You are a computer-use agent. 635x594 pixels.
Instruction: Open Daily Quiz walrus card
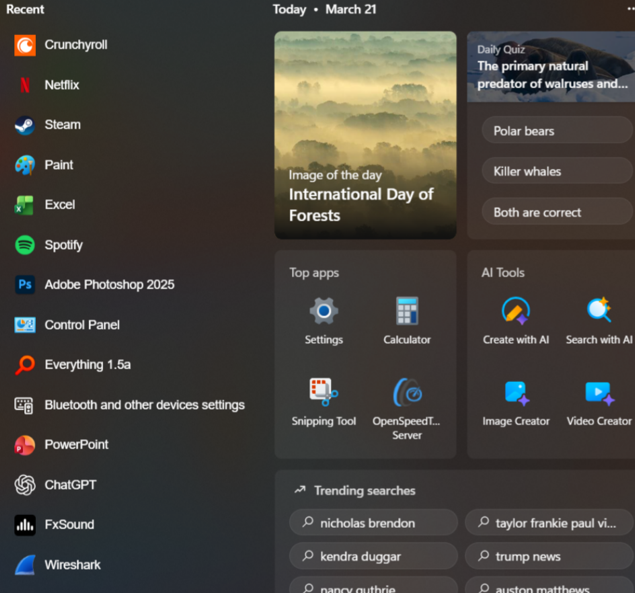(551, 67)
